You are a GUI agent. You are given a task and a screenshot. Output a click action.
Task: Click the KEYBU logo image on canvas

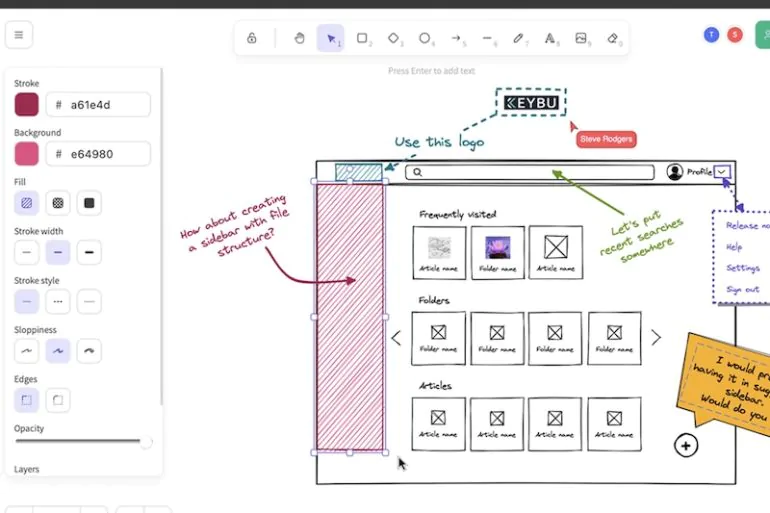[x=531, y=103]
